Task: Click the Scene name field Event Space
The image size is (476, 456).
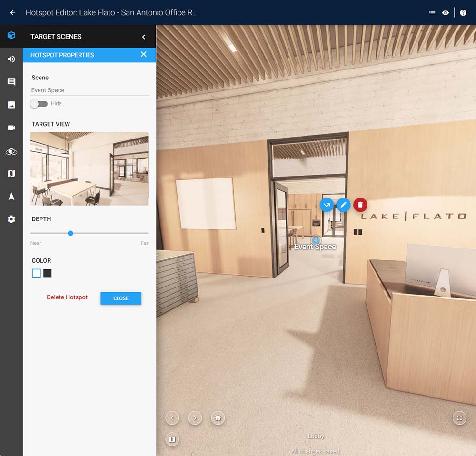Action: 90,90
